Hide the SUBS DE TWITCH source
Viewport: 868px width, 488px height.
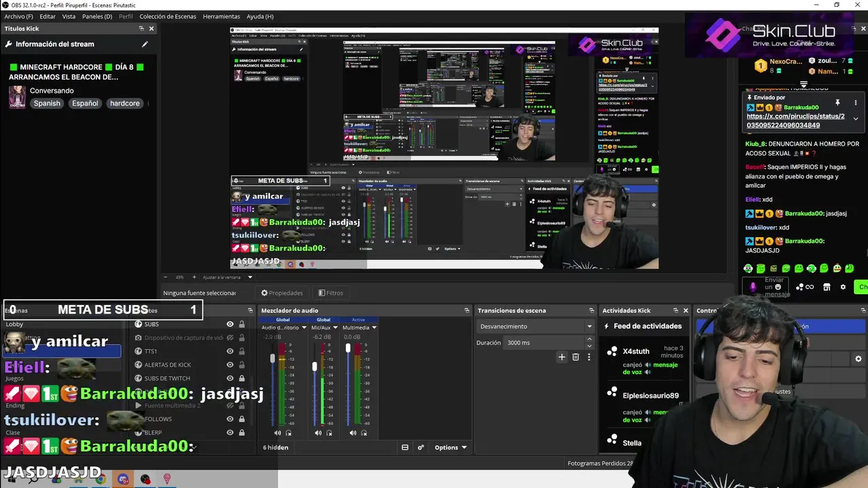point(230,378)
